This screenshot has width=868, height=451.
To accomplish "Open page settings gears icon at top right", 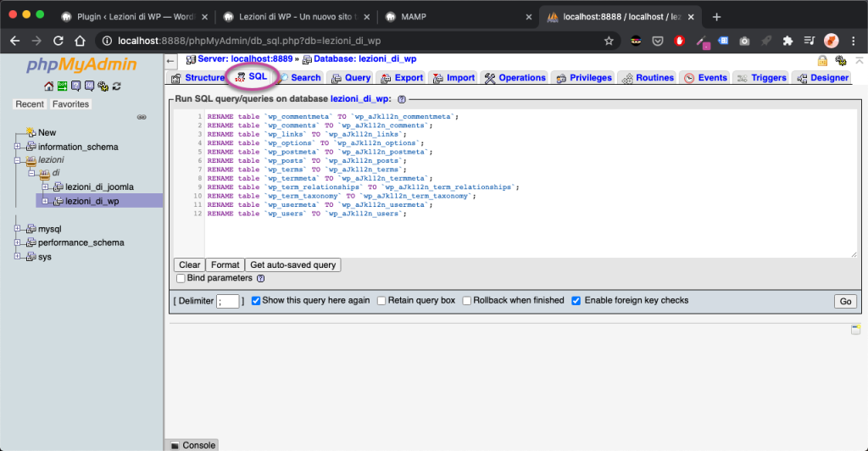I will tap(841, 60).
